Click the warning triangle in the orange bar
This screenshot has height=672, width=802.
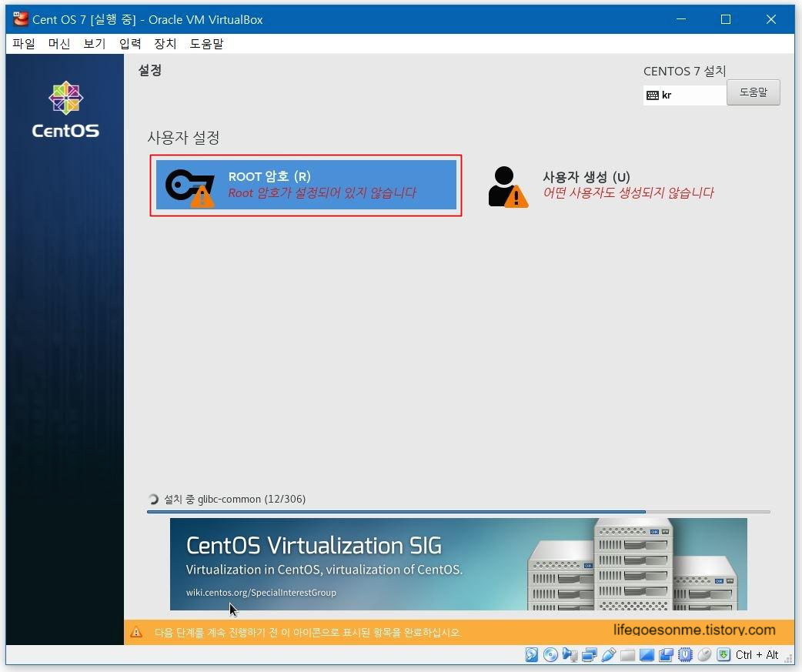[136, 632]
